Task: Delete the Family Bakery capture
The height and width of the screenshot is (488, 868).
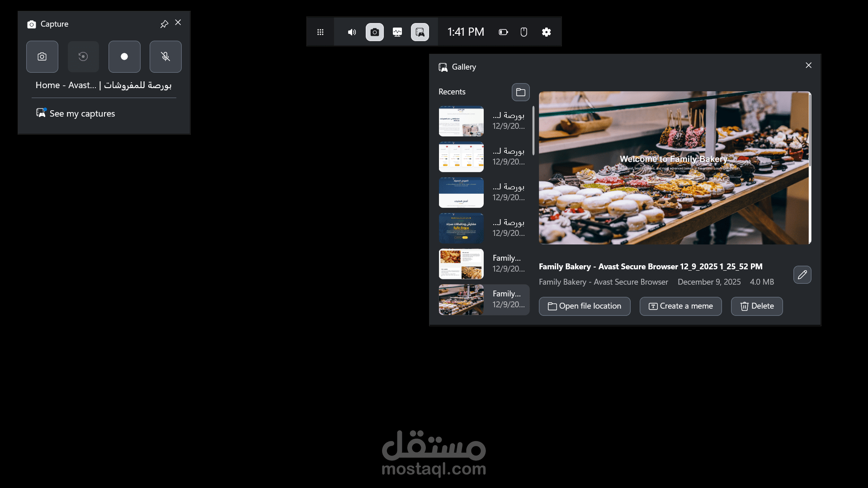Action: [756, 306]
